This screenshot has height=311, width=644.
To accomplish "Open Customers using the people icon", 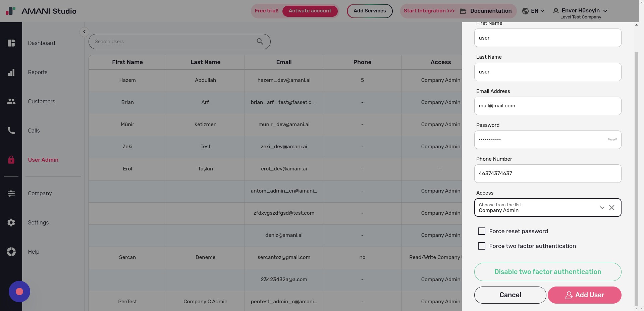I will click(11, 101).
